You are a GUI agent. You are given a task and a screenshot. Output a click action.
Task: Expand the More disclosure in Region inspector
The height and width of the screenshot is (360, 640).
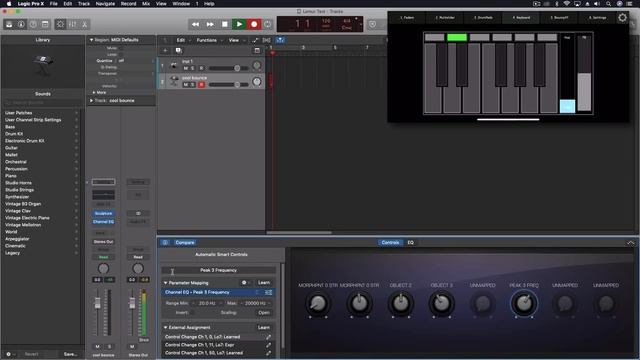point(94,93)
